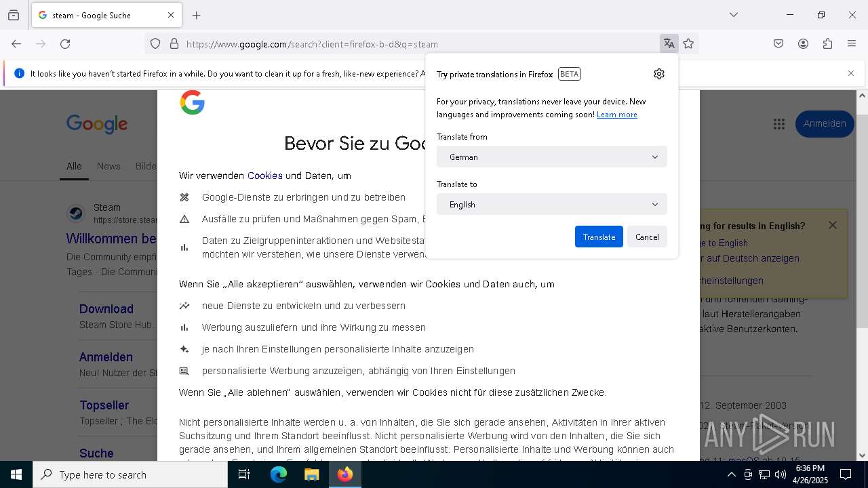Open the Firefox account icon
868x488 pixels.
coord(803,43)
